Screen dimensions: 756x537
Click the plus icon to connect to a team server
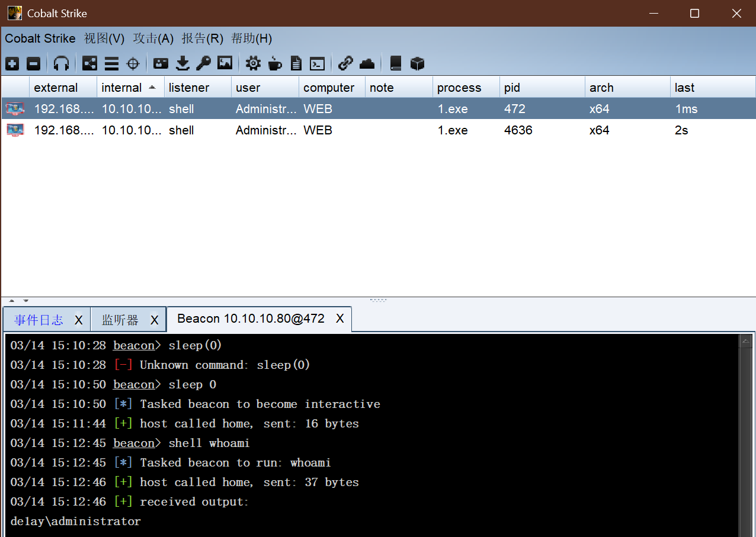12,63
